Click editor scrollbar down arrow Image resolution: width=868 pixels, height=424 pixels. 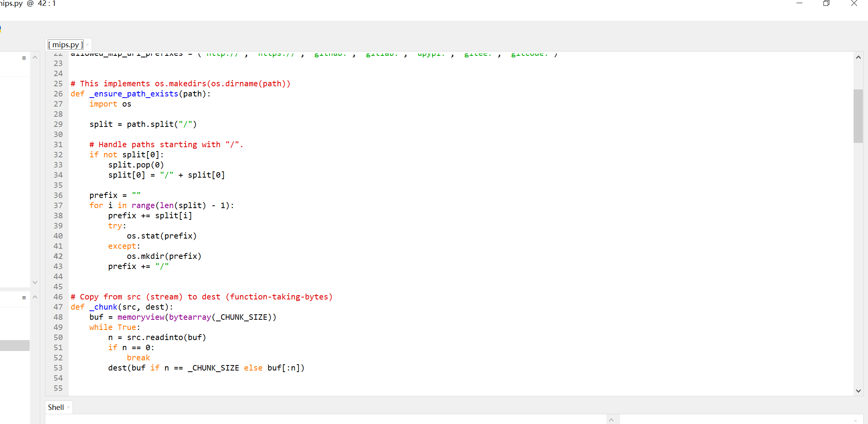tap(858, 390)
